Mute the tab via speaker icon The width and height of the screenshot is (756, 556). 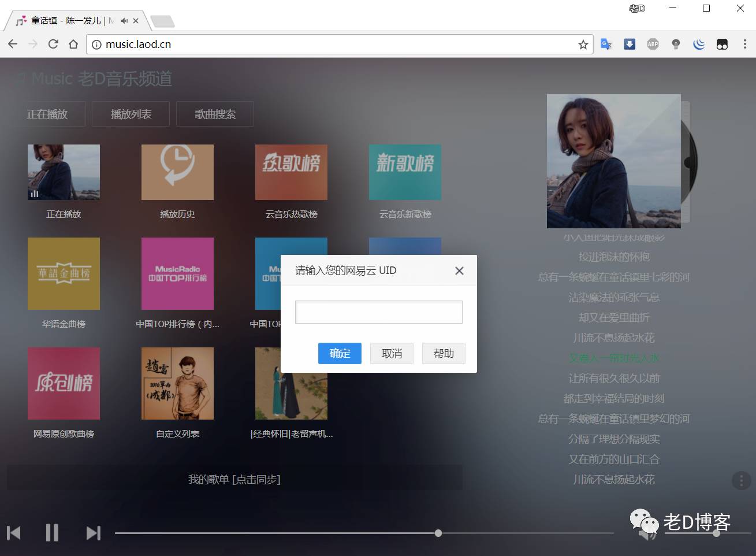124,21
